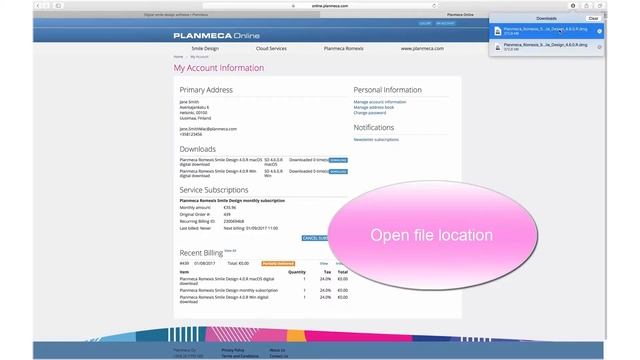Screen dimensions: 640x360
Task: Select the highlighted dmg file name in Downloads
Action: pyautogui.click(x=545, y=29)
